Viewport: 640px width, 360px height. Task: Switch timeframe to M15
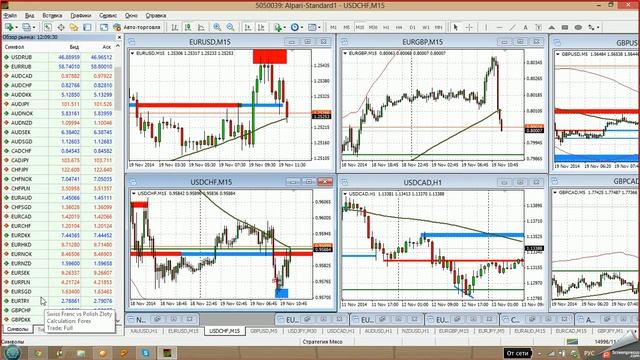pos(360,27)
